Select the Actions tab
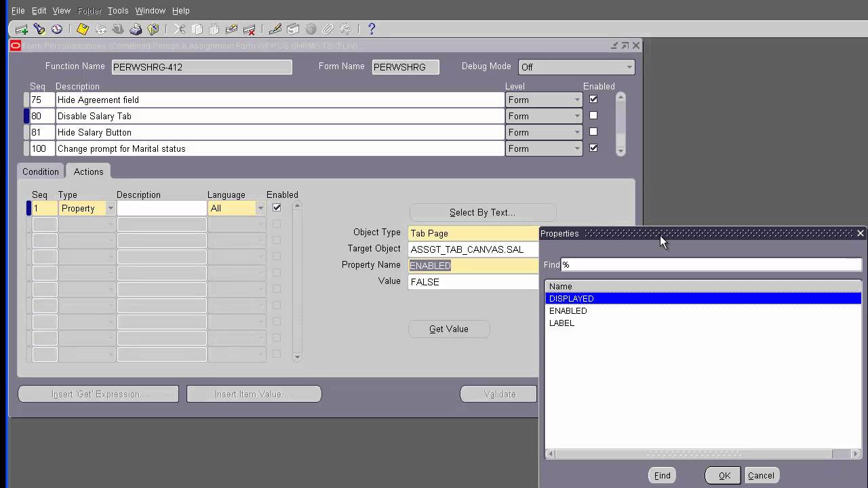 [x=89, y=171]
